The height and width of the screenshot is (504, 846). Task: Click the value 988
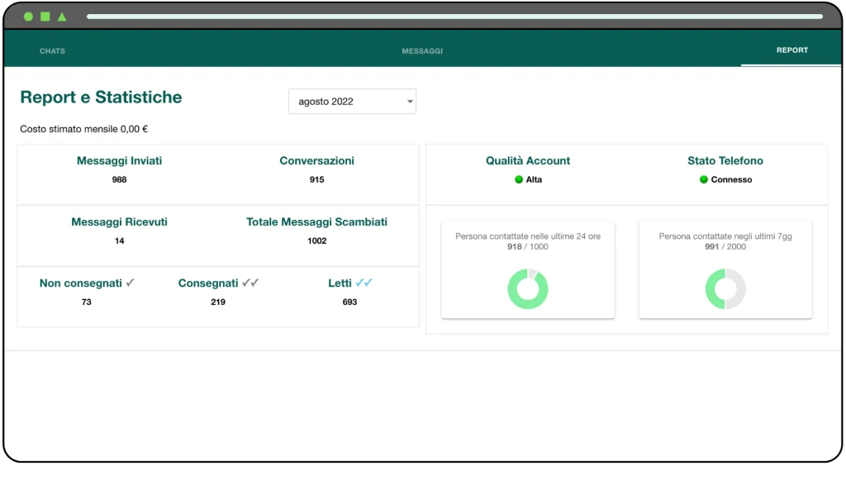[x=119, y=179]
